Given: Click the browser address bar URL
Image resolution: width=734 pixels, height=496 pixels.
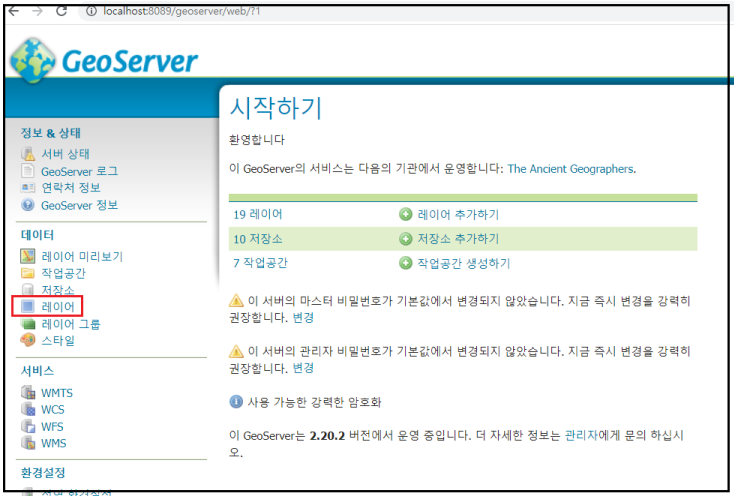Looking at the screenshot, I should click(182, 11).
